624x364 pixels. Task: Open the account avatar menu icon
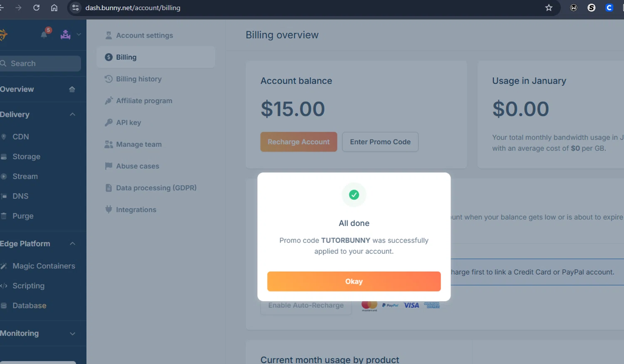coord(65,34)
